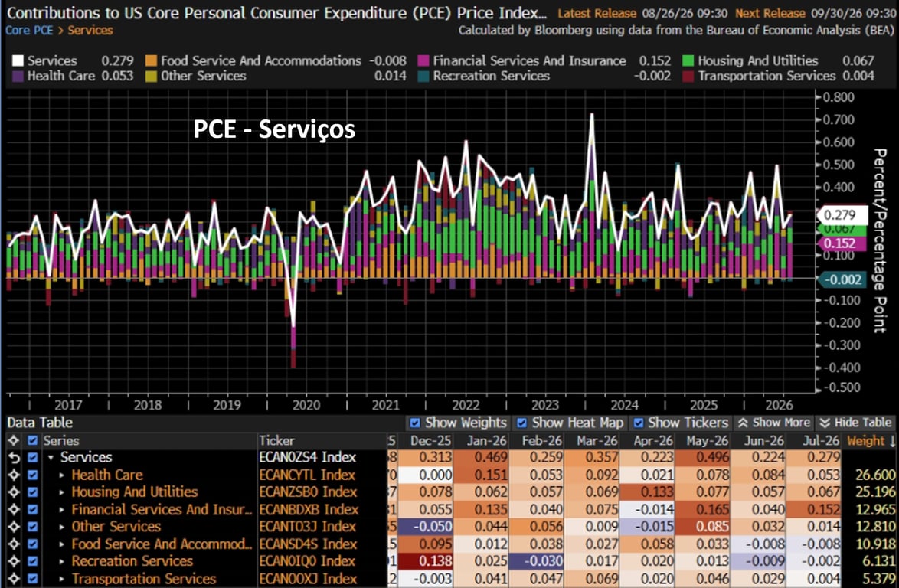899x588 pixels.
Task: Expand the Housing And Utilities row
Action: point(62,492)
